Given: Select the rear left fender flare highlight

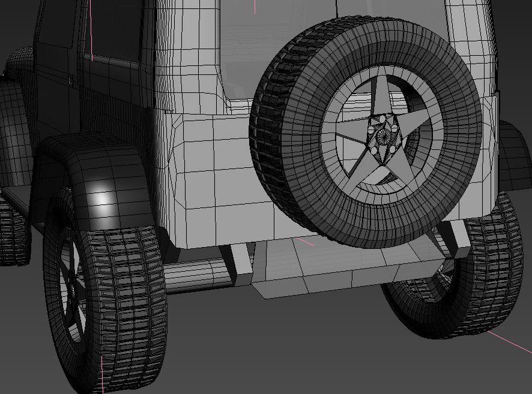Looking at the screenshot, I should [x=103, y=196].
